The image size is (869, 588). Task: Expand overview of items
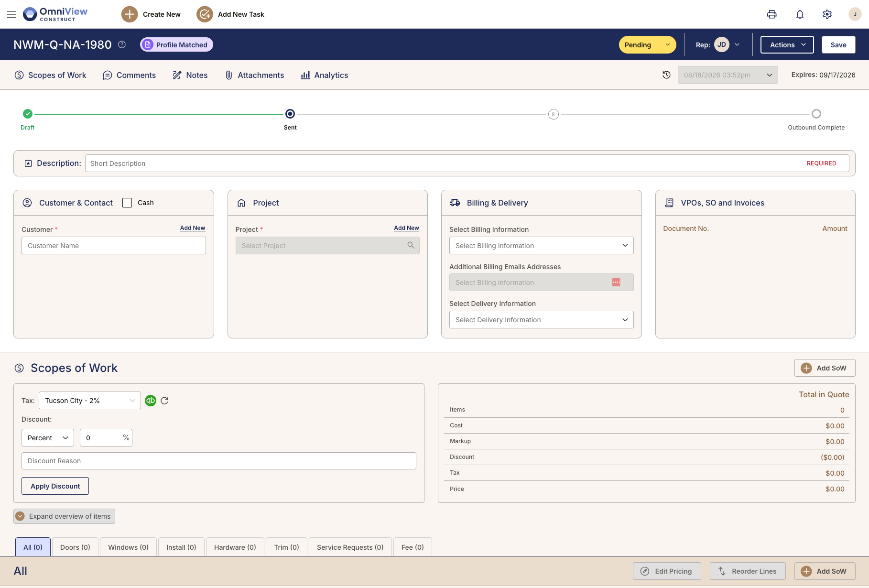pos(64,516)
